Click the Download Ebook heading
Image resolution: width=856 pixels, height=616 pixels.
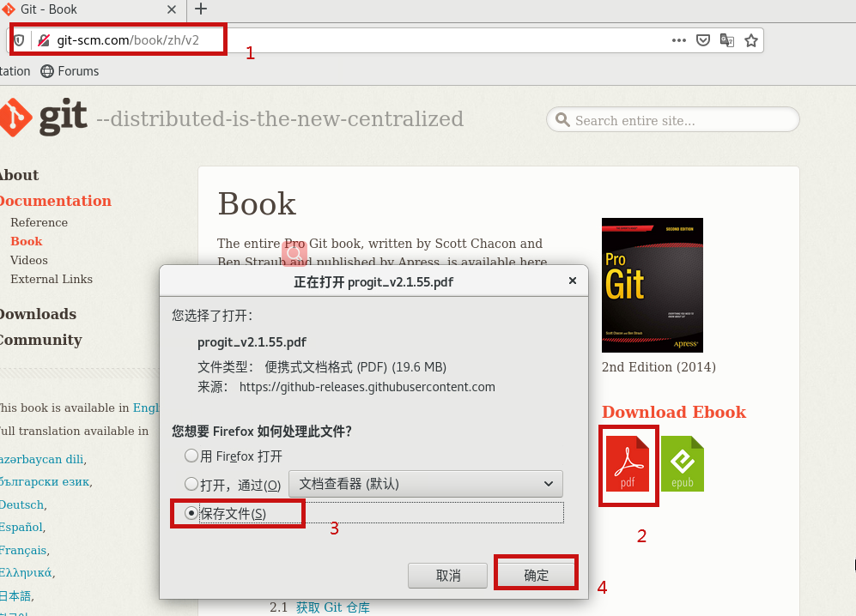tap(674, 412)
